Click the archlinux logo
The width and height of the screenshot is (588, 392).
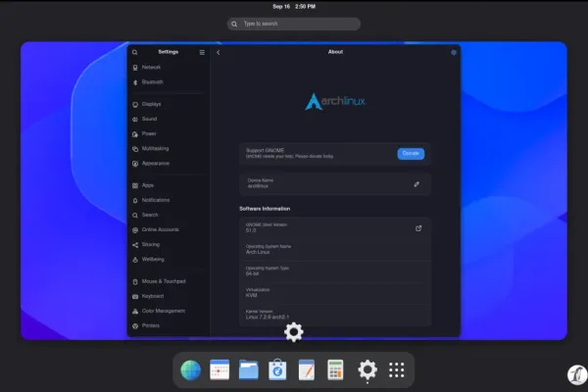click(335, 101)
